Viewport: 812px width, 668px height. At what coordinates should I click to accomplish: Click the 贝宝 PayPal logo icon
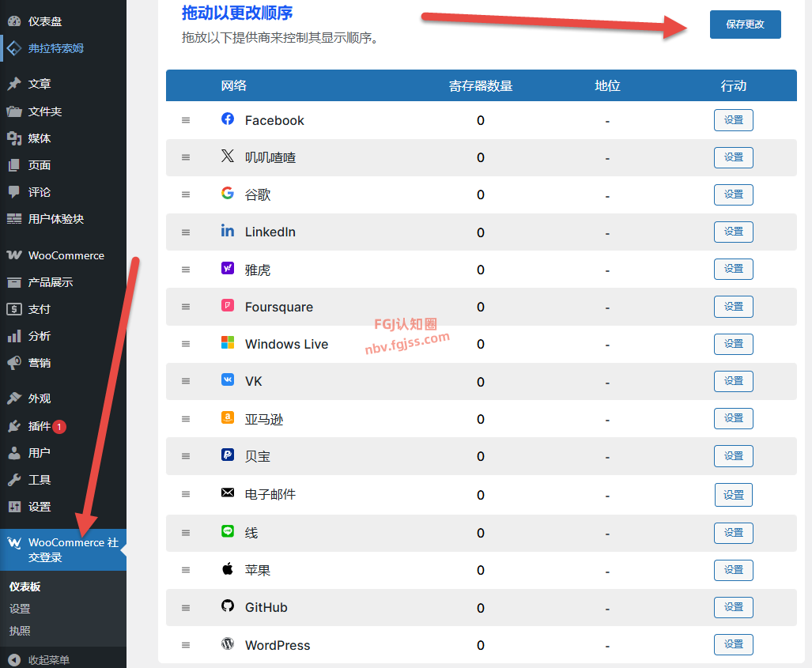[228, 455]
